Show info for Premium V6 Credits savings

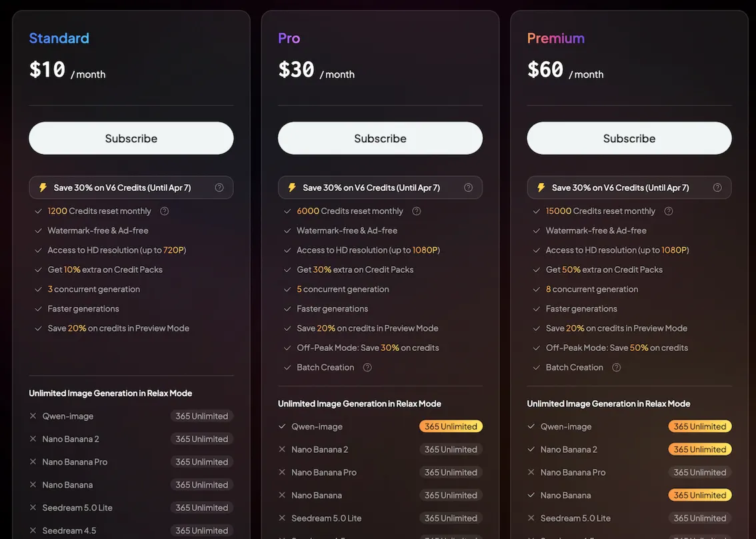[717, 187]
